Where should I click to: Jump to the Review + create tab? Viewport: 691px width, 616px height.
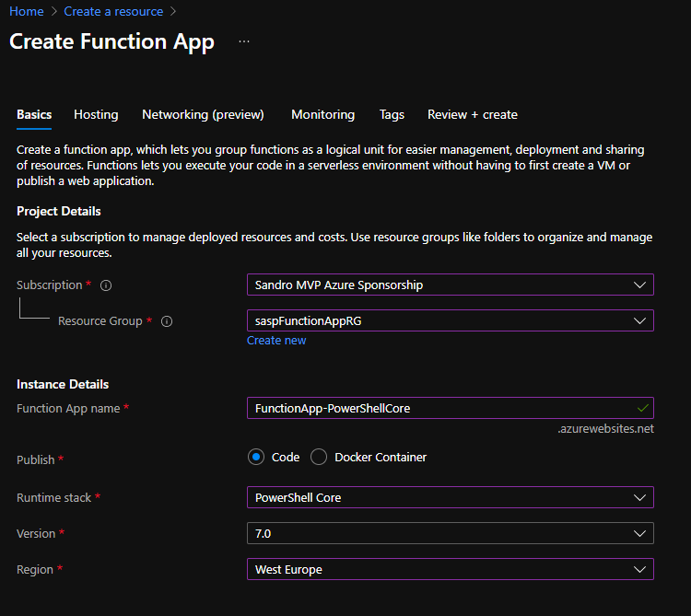tap(472, 114)
